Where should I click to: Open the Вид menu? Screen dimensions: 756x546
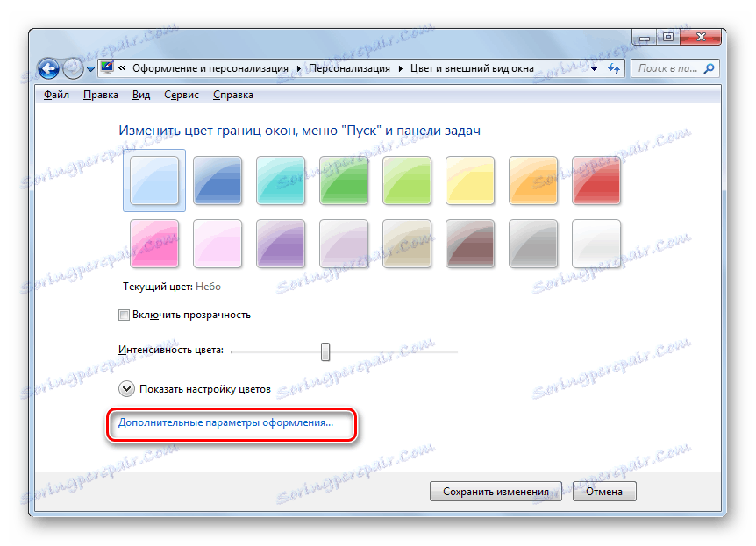click(141, 95)
